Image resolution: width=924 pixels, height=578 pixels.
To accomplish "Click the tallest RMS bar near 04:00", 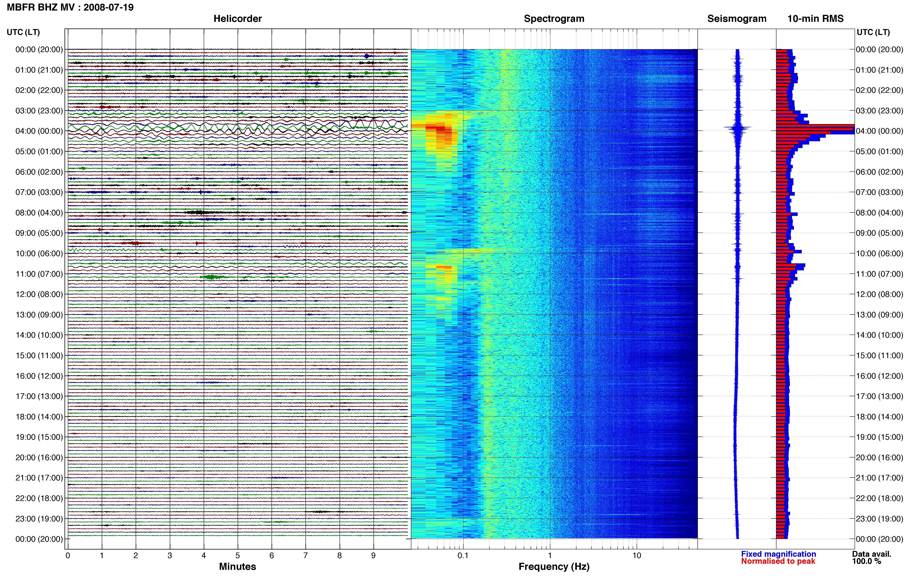I will (x=815, y=126).
